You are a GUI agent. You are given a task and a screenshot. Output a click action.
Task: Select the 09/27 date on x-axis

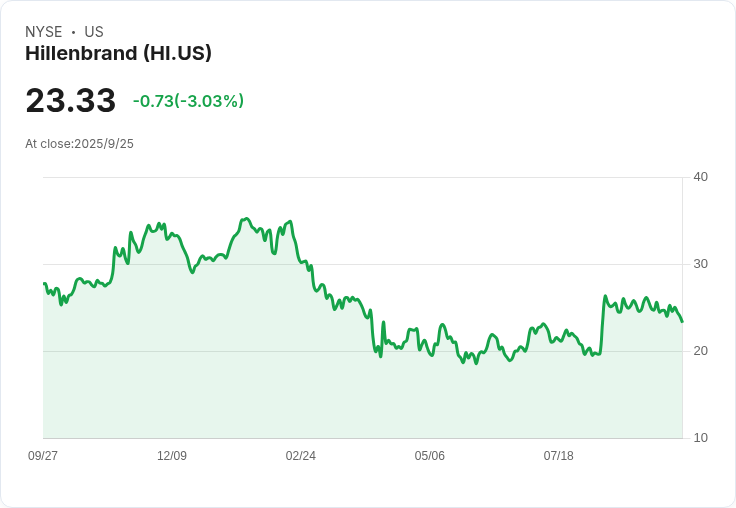point(43,456)
